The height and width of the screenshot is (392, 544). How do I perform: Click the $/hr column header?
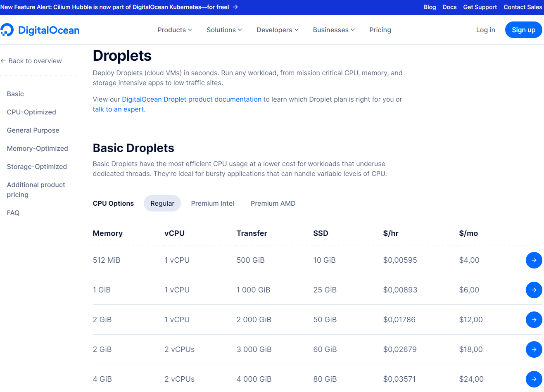(x=391, y=233)
